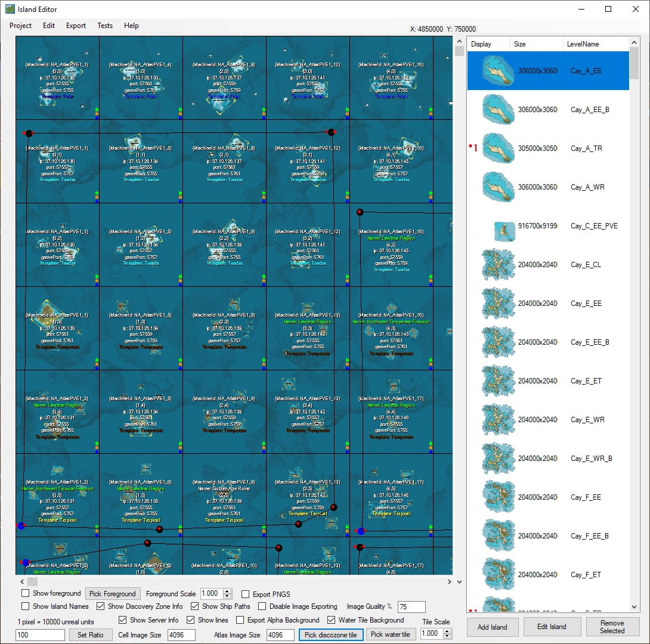The image size is (650, 644).
Task: Uncheck Show Ship Paths
Action: pos(194,606)
